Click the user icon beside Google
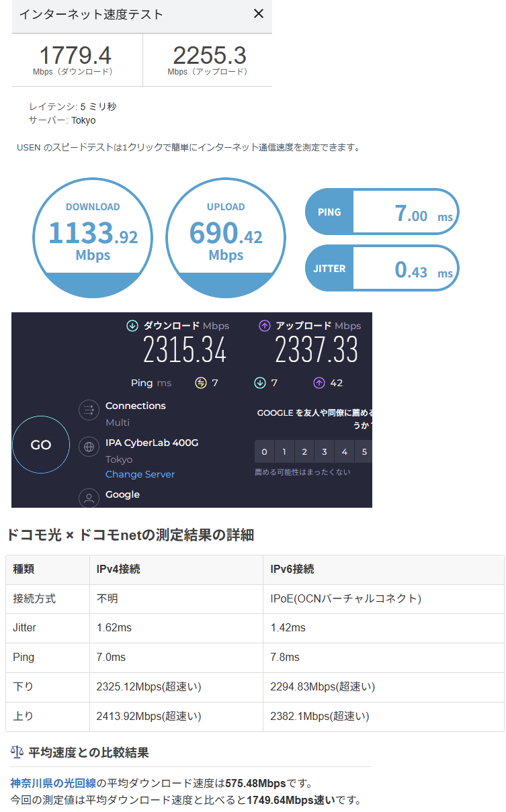The height and width of the screenshot is (812, 506). [89, 498]
